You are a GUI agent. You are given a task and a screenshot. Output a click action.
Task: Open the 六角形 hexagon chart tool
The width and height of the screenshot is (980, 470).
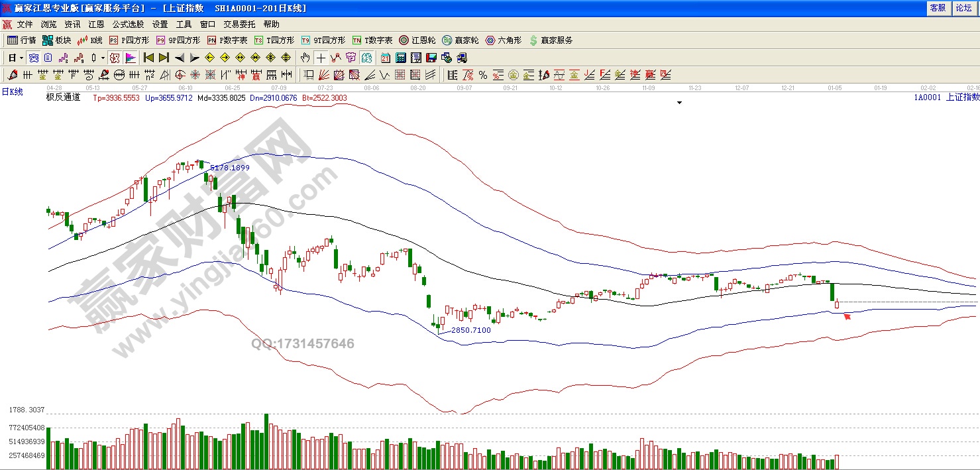[504, 40]
